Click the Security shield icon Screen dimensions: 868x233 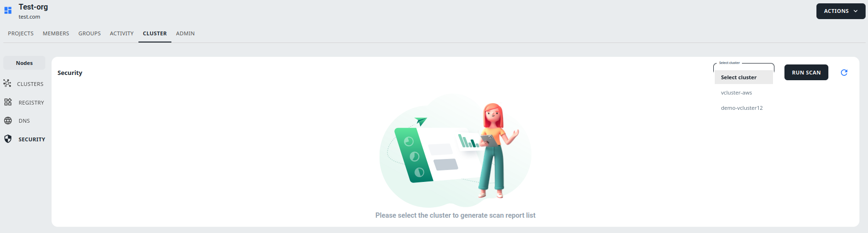coord(8,139)
